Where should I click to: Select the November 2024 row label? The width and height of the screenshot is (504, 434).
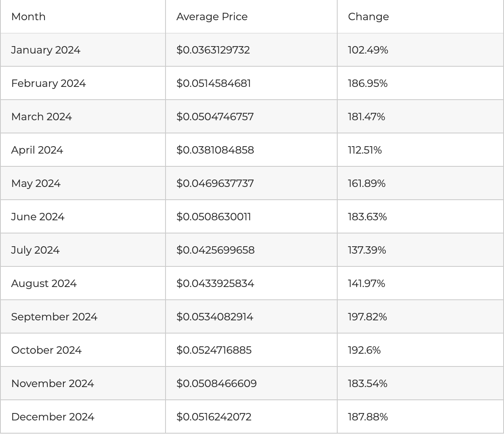coord(53,383)
